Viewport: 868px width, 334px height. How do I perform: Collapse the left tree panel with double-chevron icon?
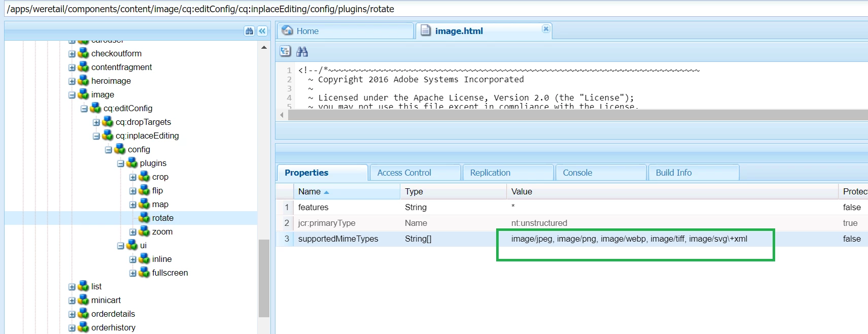[x=262, y=31]
